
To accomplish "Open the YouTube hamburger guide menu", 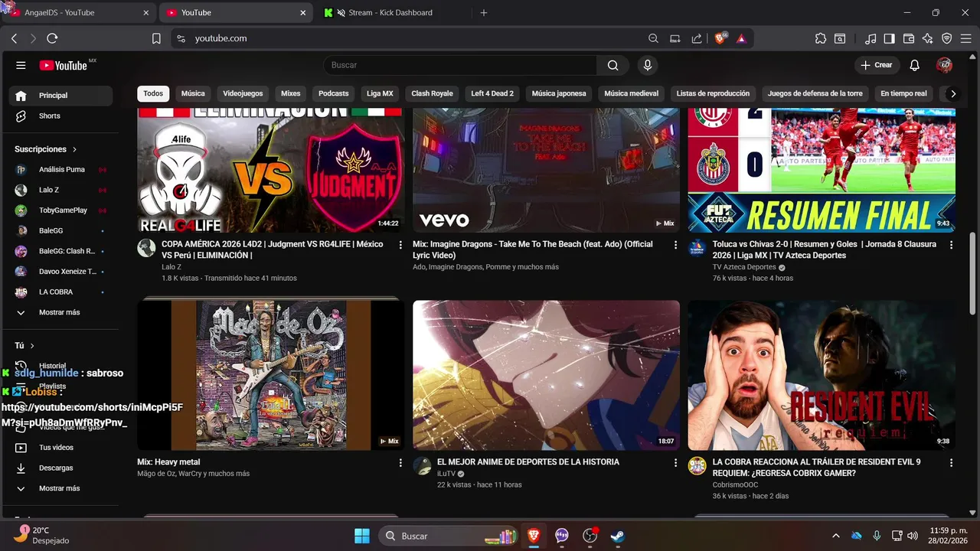I will click(x=21, y=65).
